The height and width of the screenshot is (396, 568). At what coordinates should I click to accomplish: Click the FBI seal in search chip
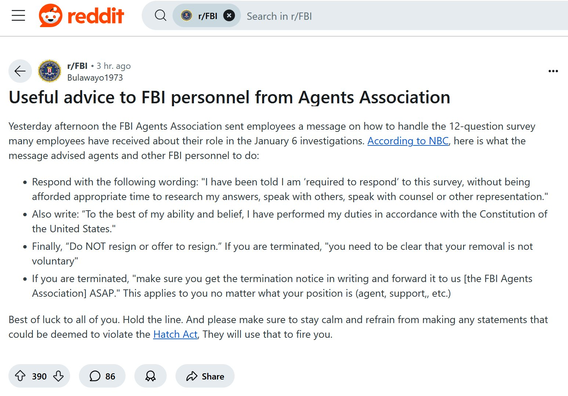[x=186, y=16]
